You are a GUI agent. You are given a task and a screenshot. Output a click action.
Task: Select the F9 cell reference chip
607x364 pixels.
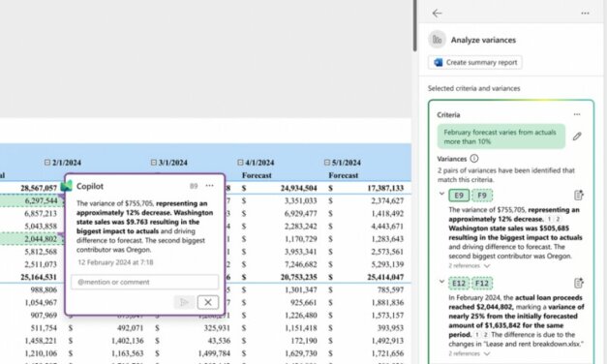coord(482,196)
